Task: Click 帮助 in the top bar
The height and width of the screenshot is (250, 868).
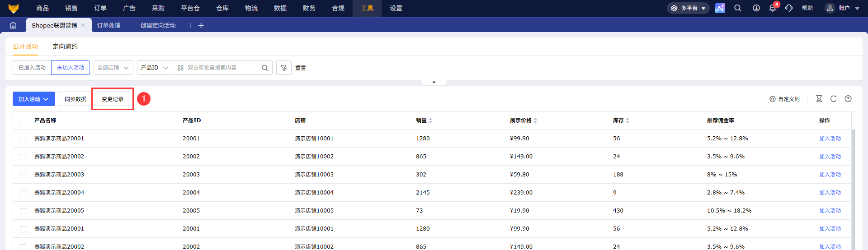Action: point(807,8)
